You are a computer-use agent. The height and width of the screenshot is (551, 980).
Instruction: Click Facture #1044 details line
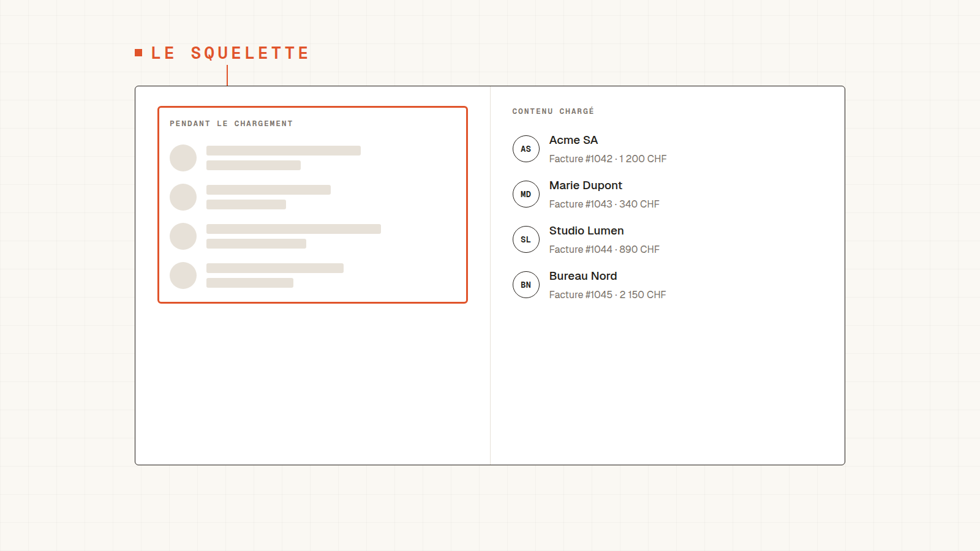pyautogui.click(x=604, y=249)
